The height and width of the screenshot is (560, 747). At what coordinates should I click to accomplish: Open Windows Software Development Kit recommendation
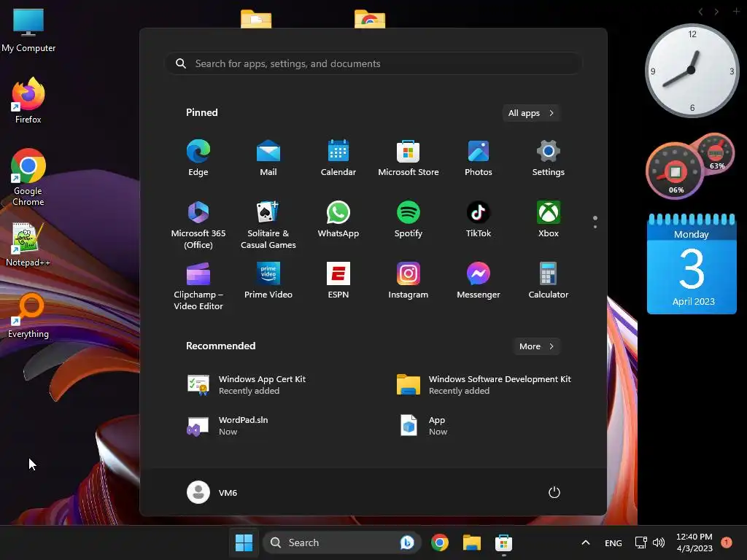pyautogui.click(x=484, y=385)
